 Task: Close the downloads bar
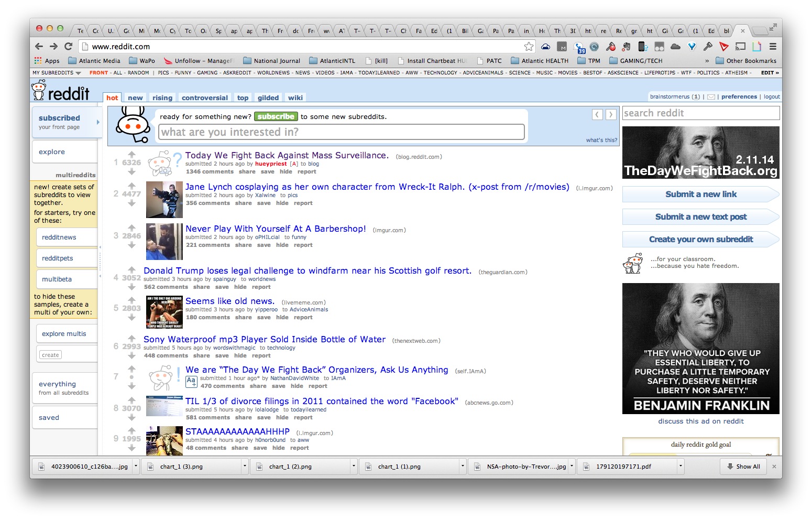[774, 466]
